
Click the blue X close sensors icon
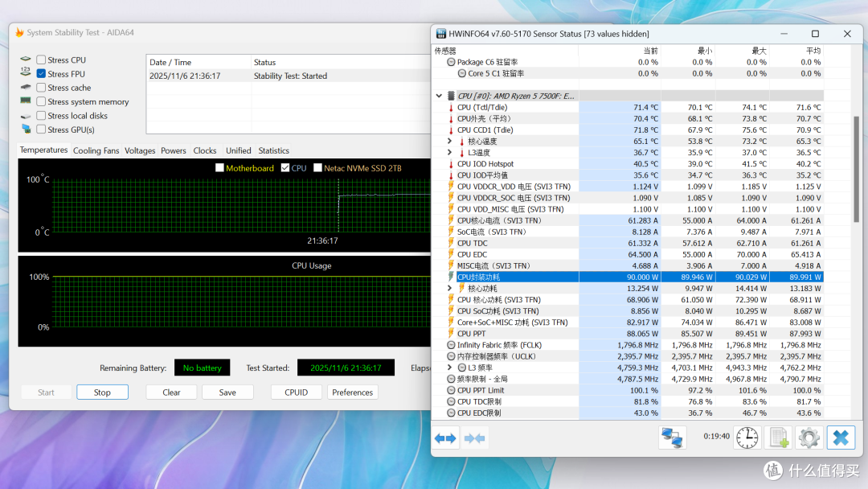pos(841,438)
